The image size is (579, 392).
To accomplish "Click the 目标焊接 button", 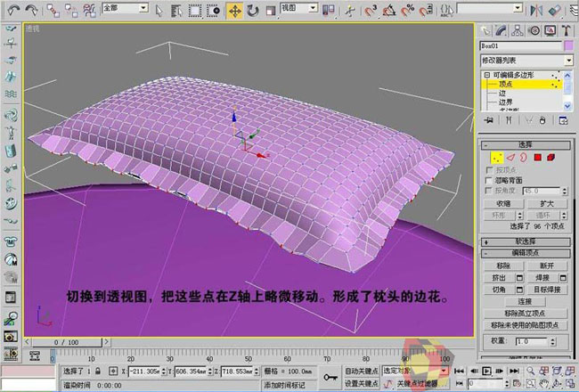I will coord(545,290).
